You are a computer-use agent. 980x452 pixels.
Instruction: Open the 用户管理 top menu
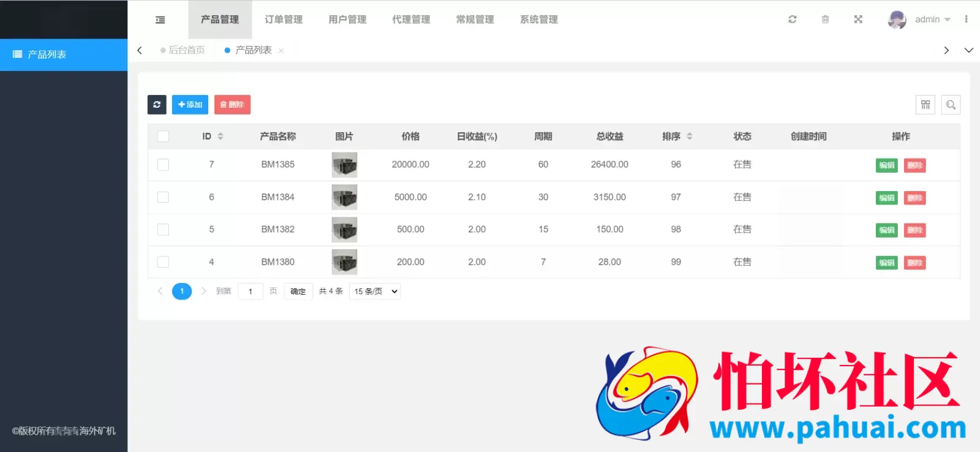coord(347,20)
